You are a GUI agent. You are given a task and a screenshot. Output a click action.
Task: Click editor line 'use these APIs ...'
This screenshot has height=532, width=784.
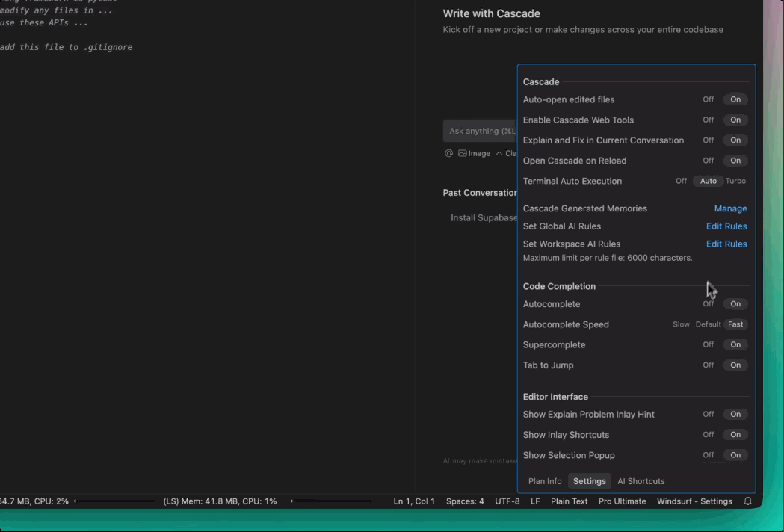tap(44, 22)
